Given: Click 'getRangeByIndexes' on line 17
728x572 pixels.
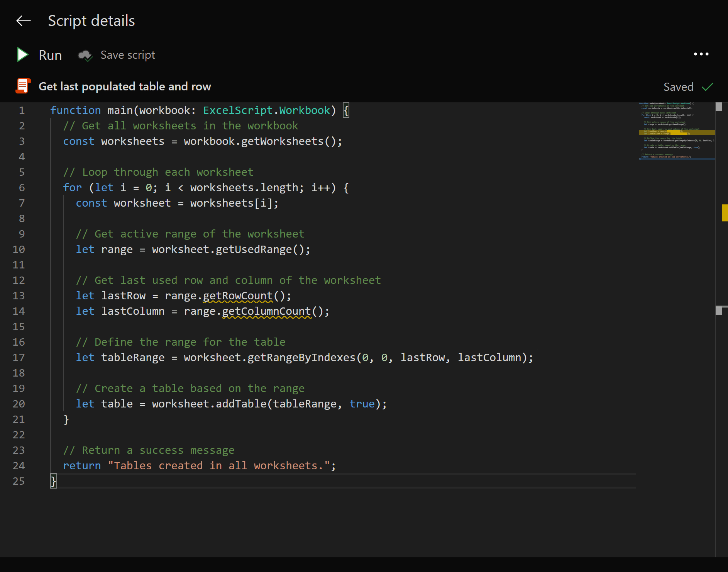Looking at the screenshot, I should pyautogui.click(x=301, y=358).
